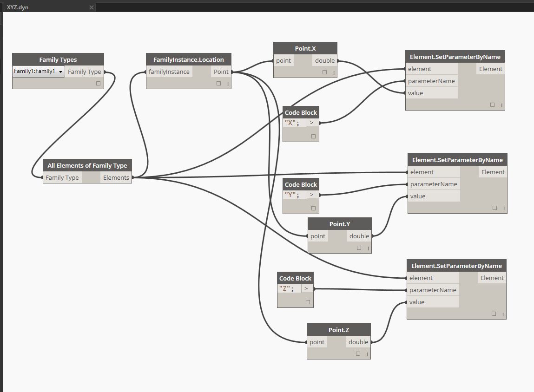Toggle preview checkbox on Point.X node

coord(324,72)
